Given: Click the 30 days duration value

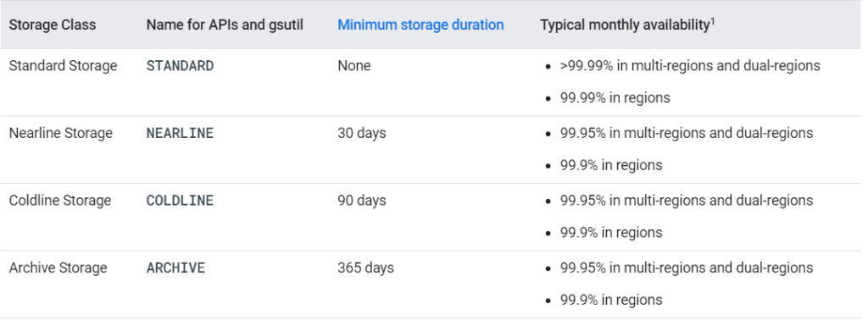Looking at the screenshot, I should pyautogui.click(x=361, y=133).
